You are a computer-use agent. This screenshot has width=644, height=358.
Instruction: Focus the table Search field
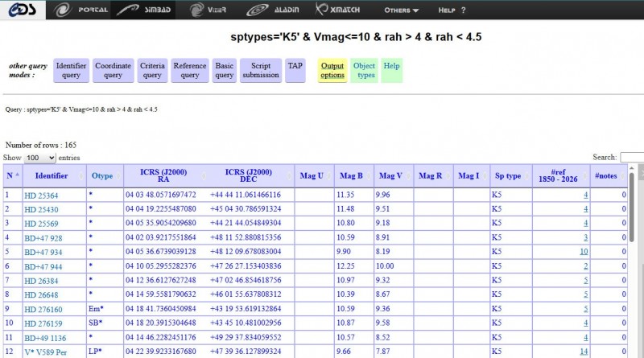(x=632, y=157)
